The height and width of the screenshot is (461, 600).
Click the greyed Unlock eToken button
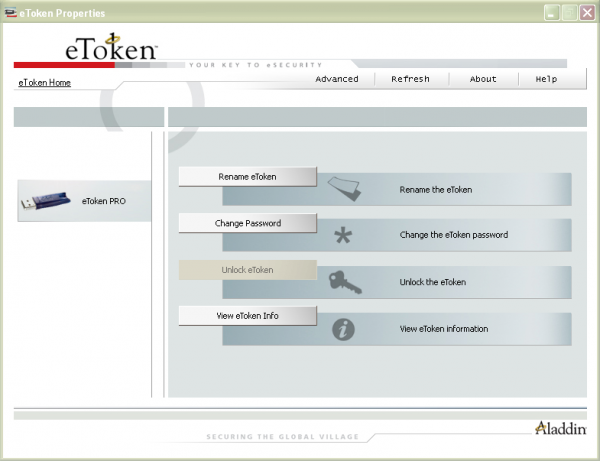pyautogui.click(x=248, y=270)
